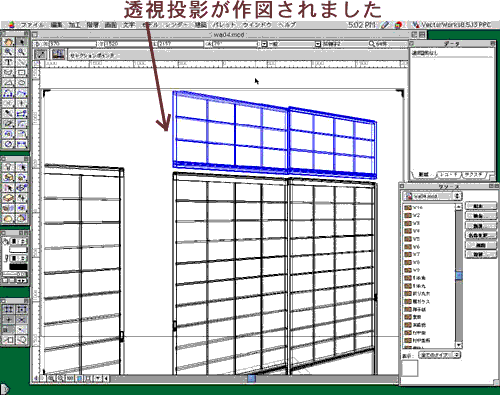Select the V2 resource in the list
This screenshot has width=500, height=395.
point(429,215)
